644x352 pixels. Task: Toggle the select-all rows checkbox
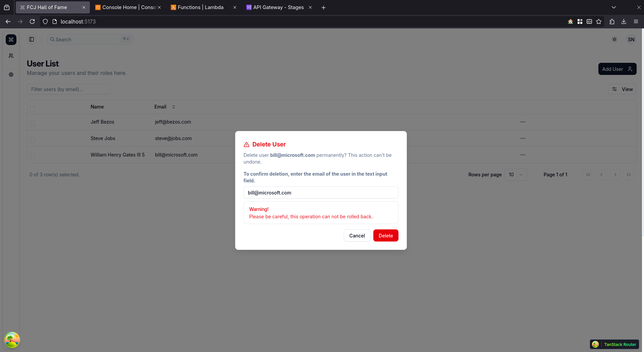coord(33,109)
